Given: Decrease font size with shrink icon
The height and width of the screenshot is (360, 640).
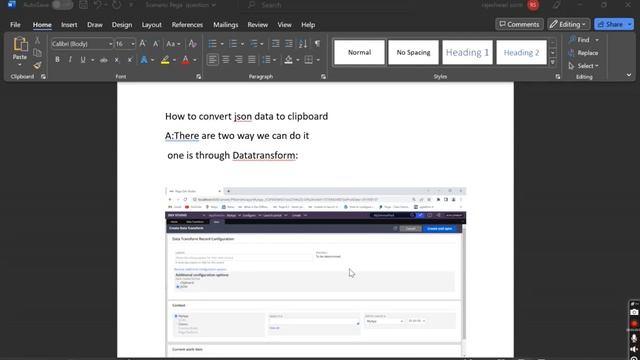Looking at the screenshot, I should coord(156,44).
